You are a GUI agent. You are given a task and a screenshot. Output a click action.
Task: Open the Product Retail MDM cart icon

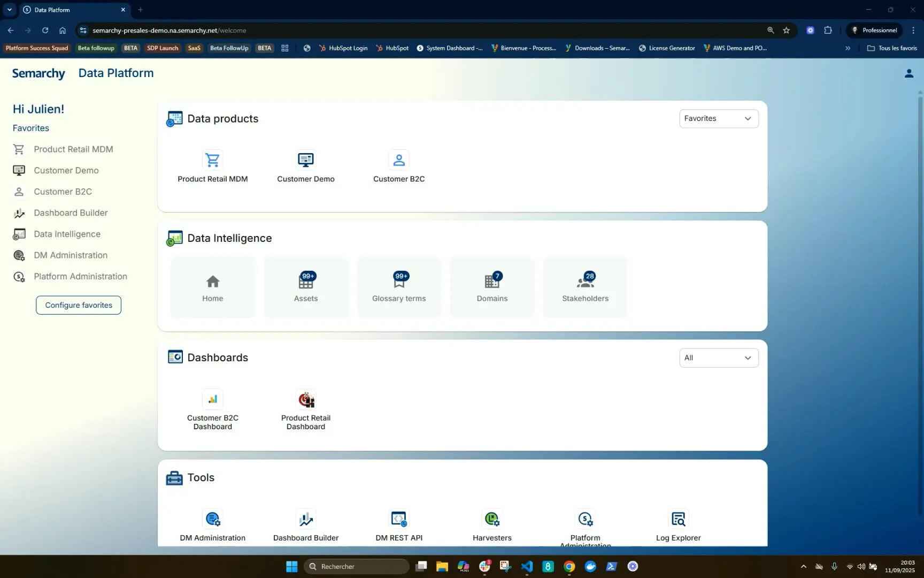(212, 160)
